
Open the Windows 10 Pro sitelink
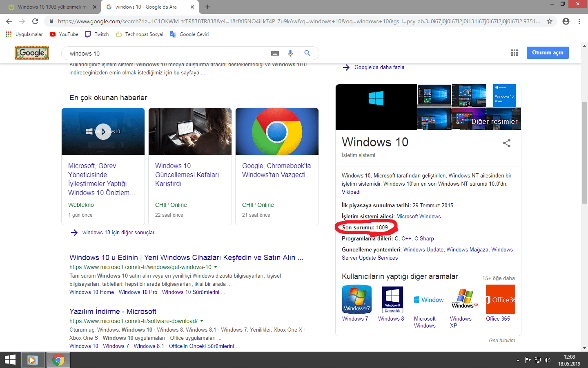pos(138,292)
